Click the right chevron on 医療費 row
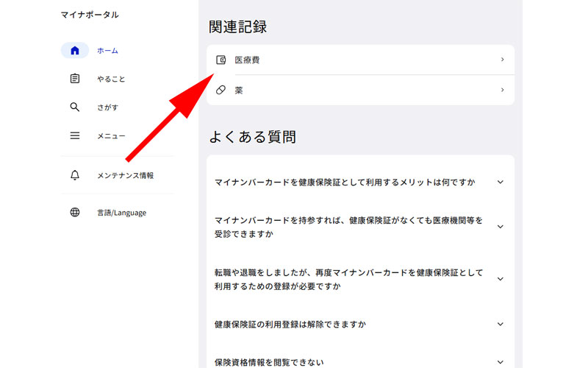 [502, 60]
